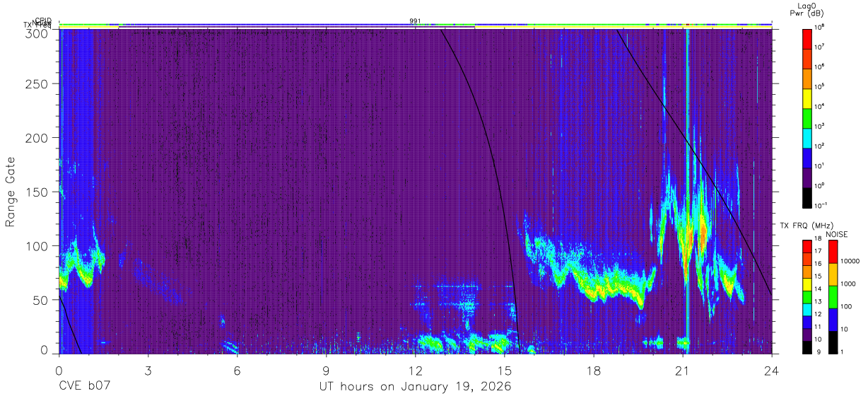Click the 10^-1 label on the power colorbar

tap(821, 206)
